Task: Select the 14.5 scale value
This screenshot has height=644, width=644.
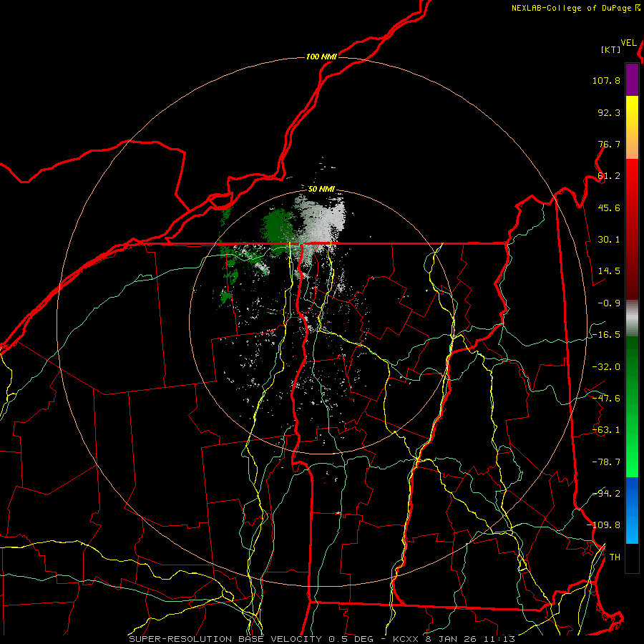Action: click(609, 271)
